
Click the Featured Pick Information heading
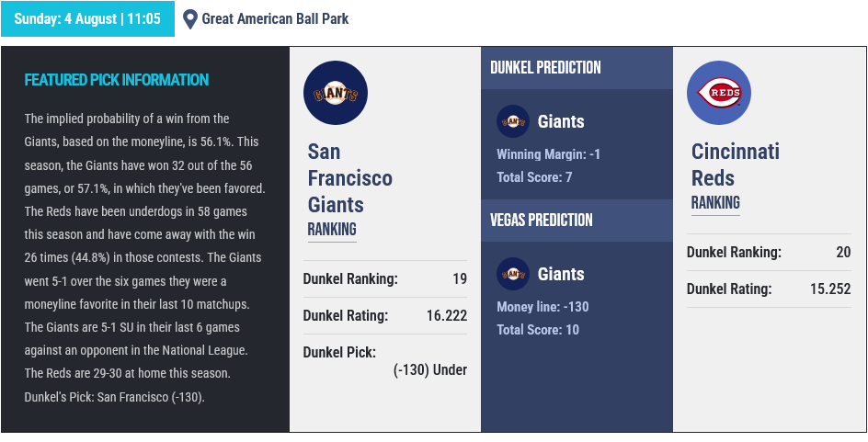(117, 80)
